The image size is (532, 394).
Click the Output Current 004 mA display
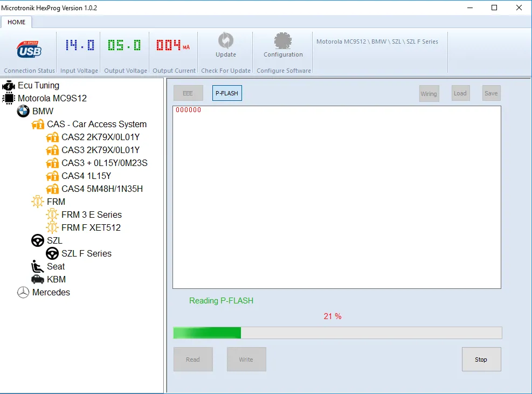tap(173, 45)
